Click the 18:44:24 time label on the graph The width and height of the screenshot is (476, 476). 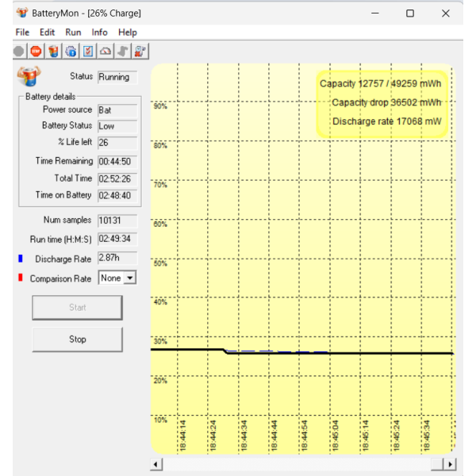213,436
